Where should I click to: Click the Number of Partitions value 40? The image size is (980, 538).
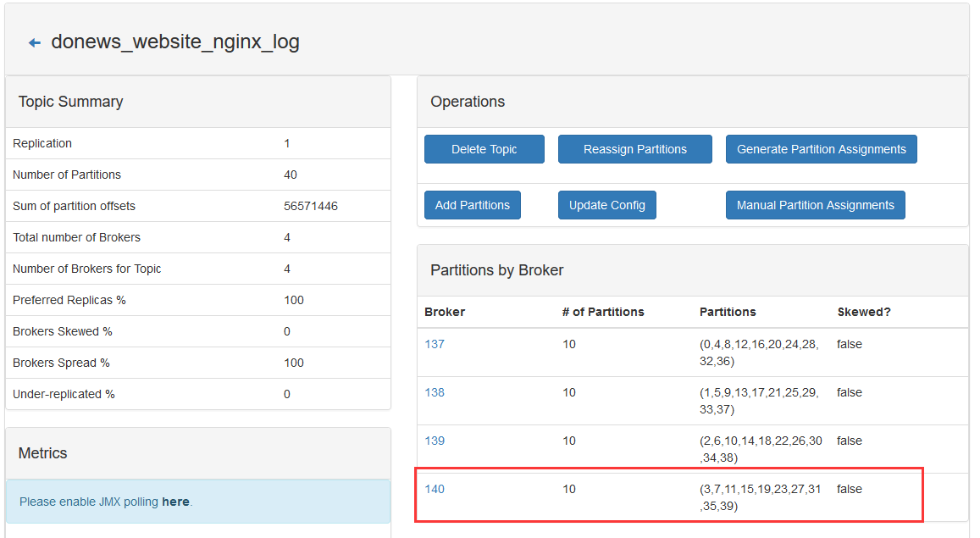[290, 175]
